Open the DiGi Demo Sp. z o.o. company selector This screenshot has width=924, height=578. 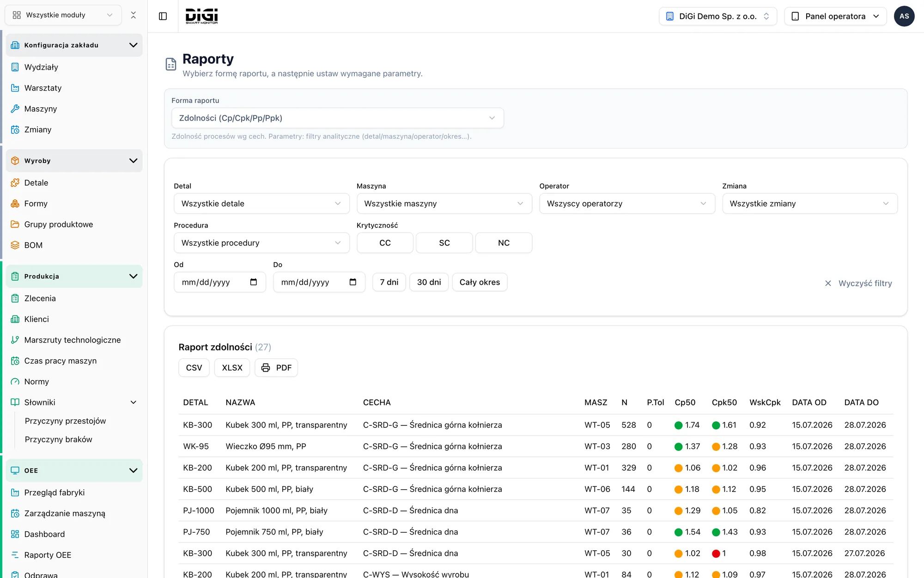pos(718,16)
